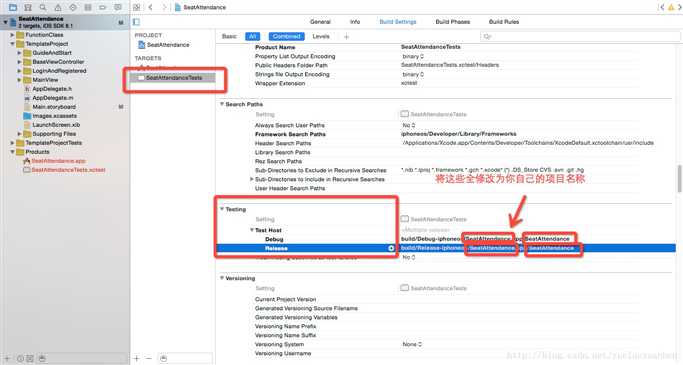
Task: Show All build settings
Action: click(253, 37)
